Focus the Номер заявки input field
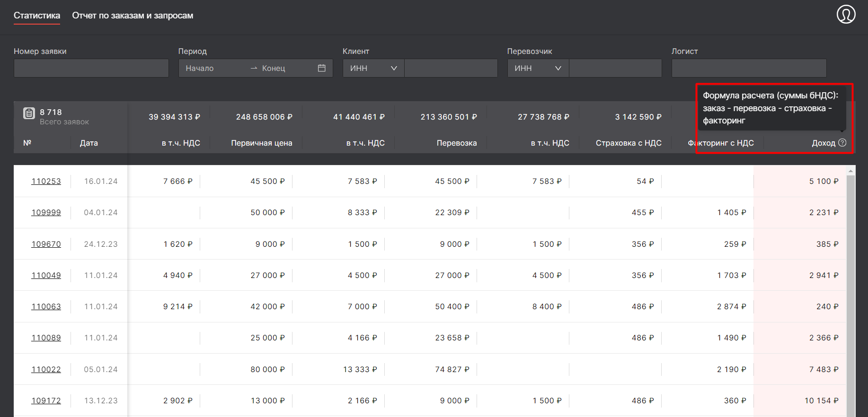Screen dimensions: 868x417 (x=91, y=68)
